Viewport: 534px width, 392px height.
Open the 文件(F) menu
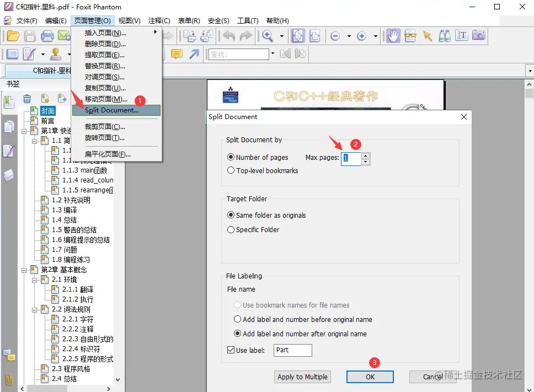pyautogui.click(x=26, y=21)
